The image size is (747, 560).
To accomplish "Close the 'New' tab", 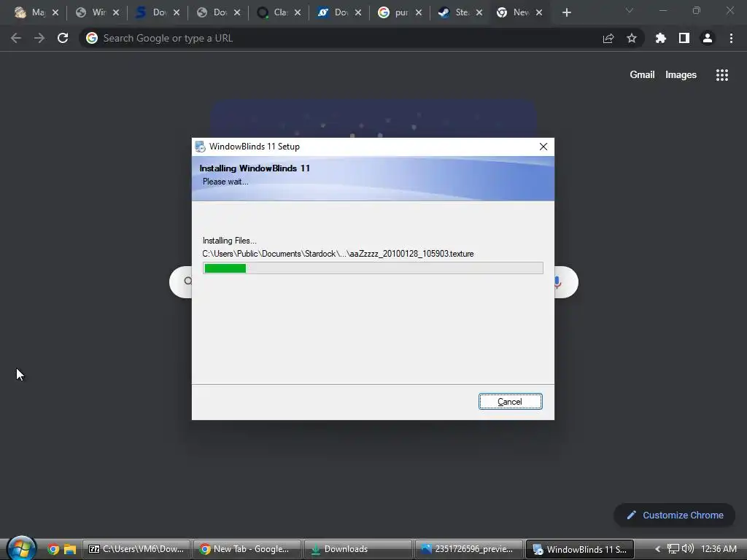I will click(x=539, y=12).
